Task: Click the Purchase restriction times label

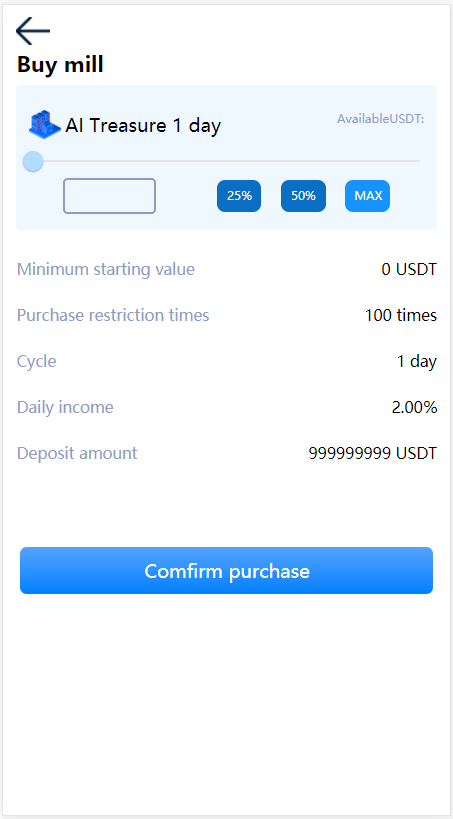Action: click(113, 315)
